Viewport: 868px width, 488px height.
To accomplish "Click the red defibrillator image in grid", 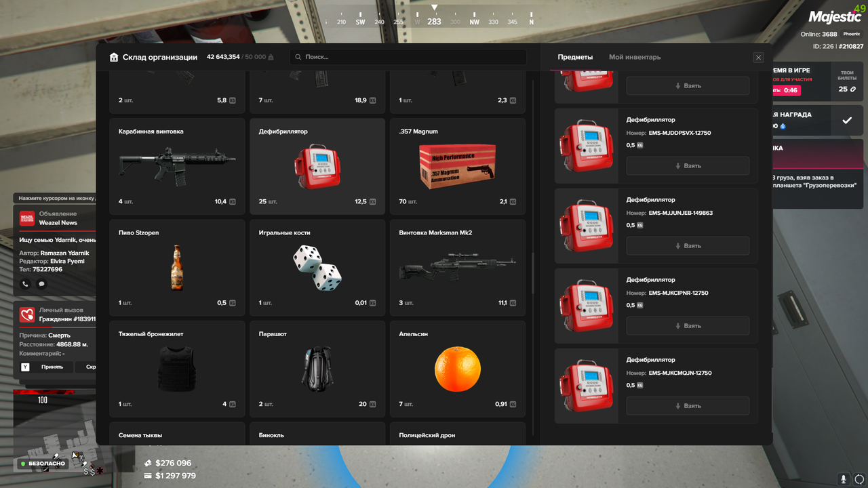I will [x=317, y=166].
